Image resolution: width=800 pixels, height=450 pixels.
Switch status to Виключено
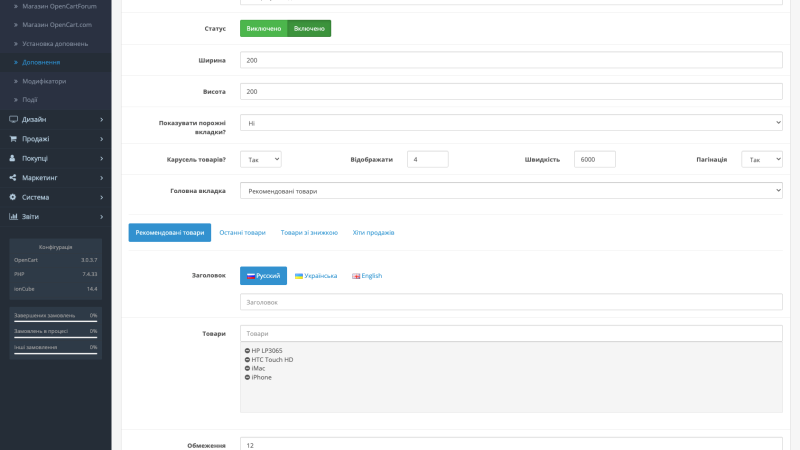pos(264,29)
